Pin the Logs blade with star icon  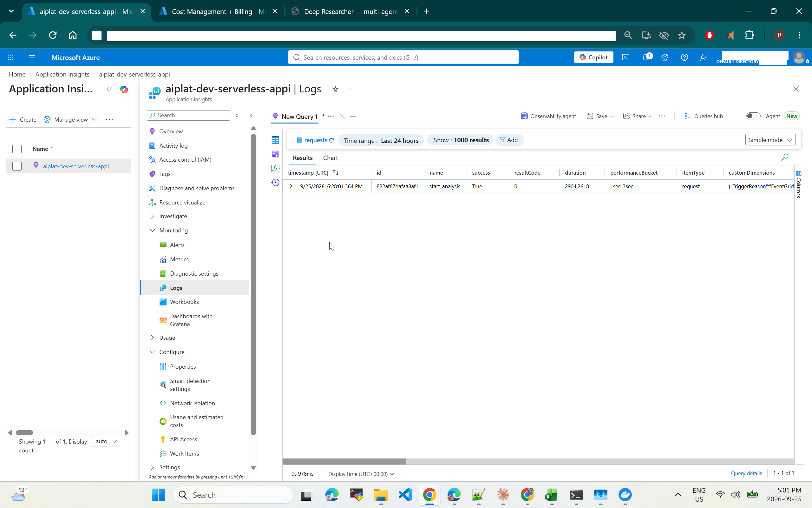tap(335, 89)
